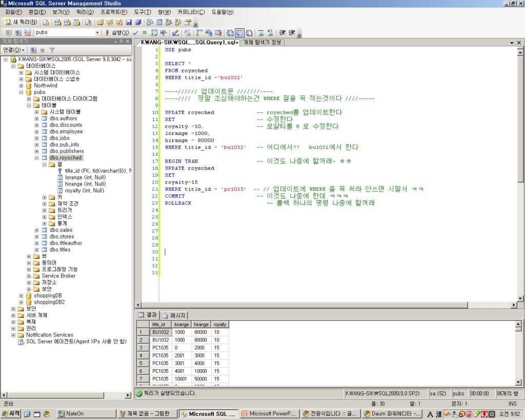The height and width of the screenshot is (420, 525).
Task: Open the 쿼리 (Query) menu
Action: [x=85, y=12]
